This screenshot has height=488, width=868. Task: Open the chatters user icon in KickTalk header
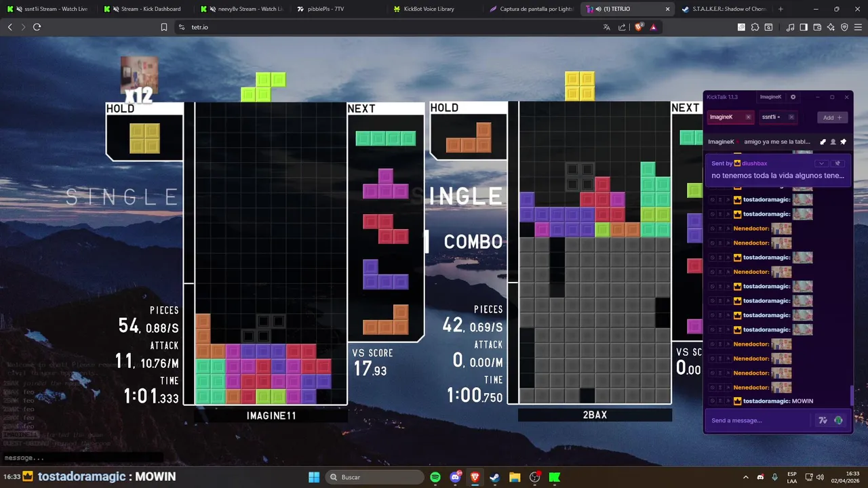(x=833, y=142)
